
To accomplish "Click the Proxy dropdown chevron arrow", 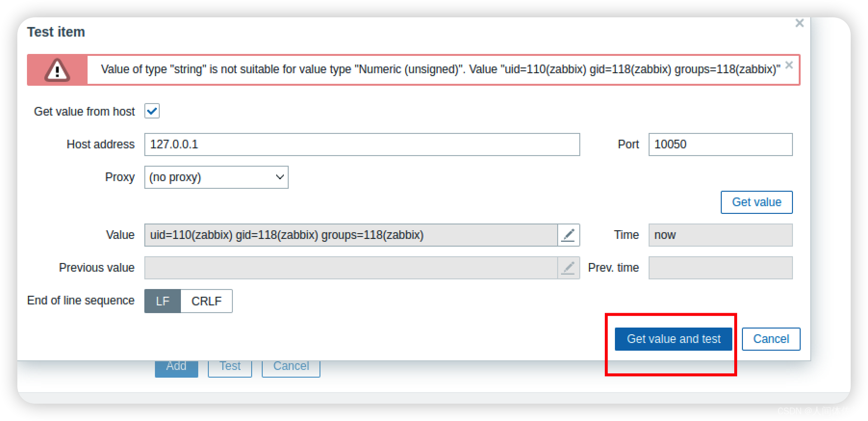I will click(x=280, y=177).
